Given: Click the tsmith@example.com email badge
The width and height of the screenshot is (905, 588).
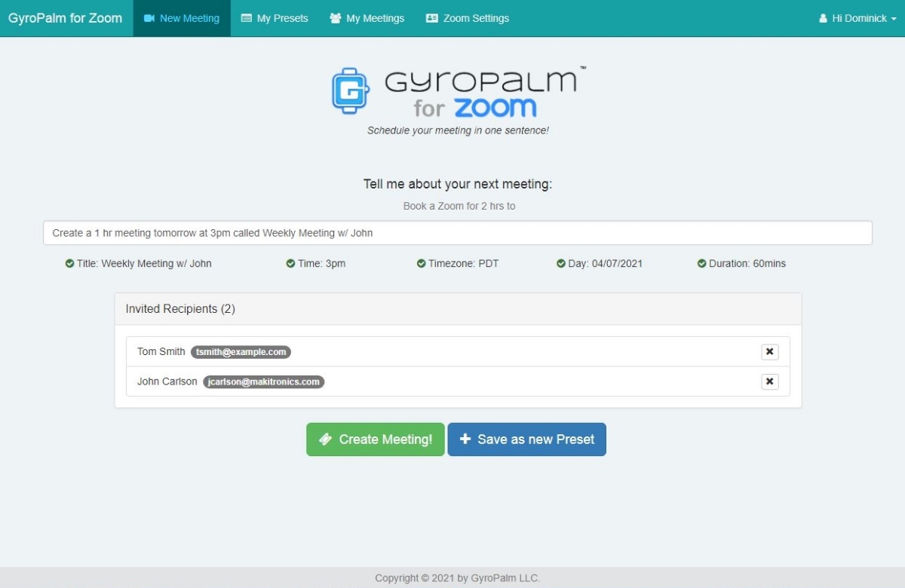Looking at the screenshot, I should click(241, 352).
